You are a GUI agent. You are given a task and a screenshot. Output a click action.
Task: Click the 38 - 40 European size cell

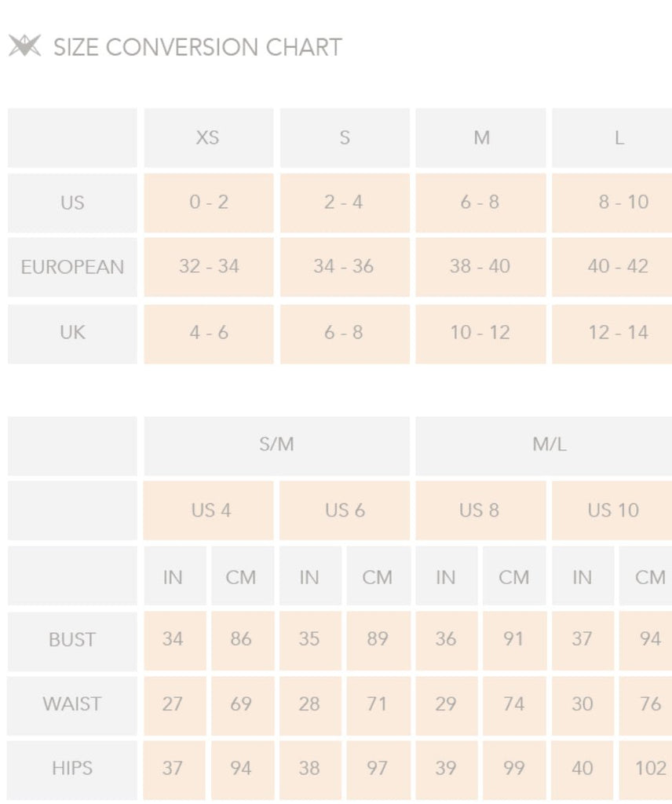pyautogui.click(x=480, y=267)
